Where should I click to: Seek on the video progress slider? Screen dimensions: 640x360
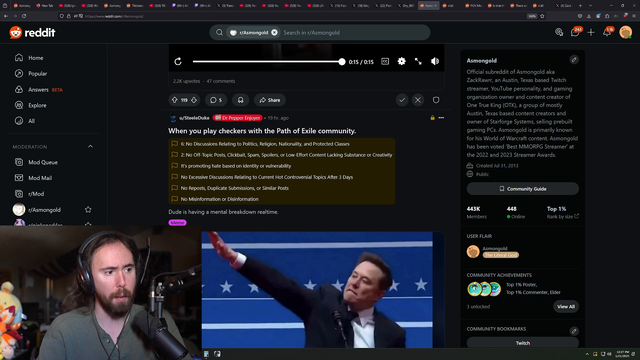click(x=268, y=62)
